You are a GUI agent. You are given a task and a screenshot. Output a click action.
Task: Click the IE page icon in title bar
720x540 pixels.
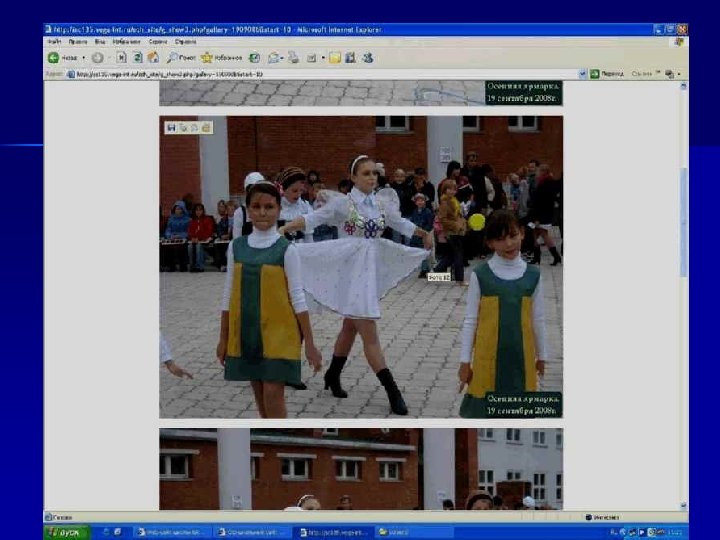(x=48, y=29)
